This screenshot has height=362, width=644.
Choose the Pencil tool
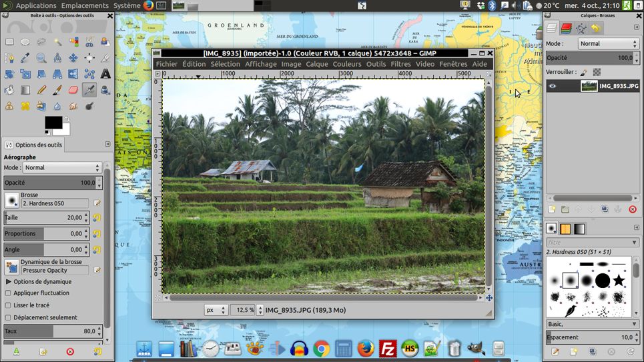pyautogui.click(x=41, y=90)
